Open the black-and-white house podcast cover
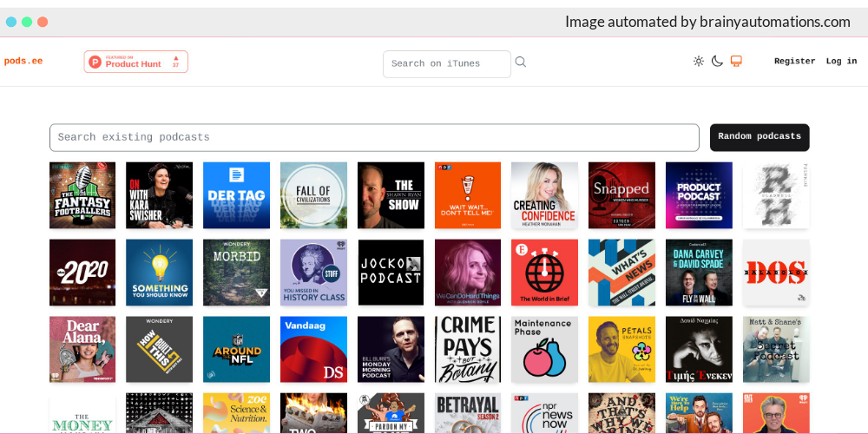868x434 pixels. [160, 413]
